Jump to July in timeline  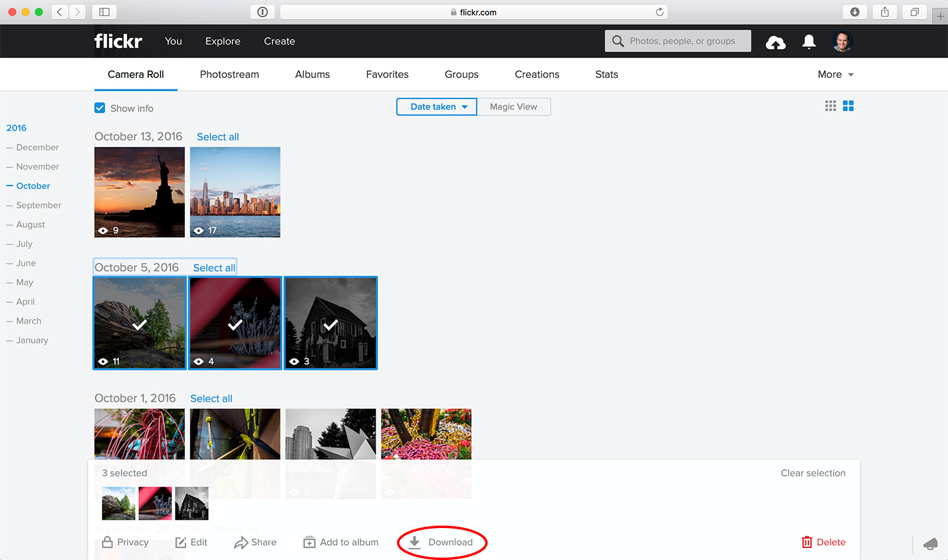[x=24, y=244]
